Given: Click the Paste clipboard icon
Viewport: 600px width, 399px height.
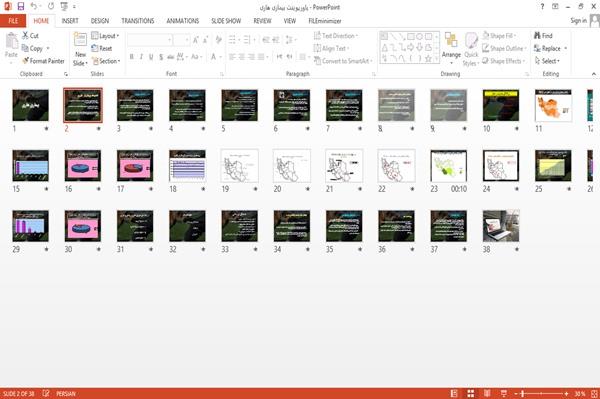Looking at the screenshot, I should tap(11, 42).
